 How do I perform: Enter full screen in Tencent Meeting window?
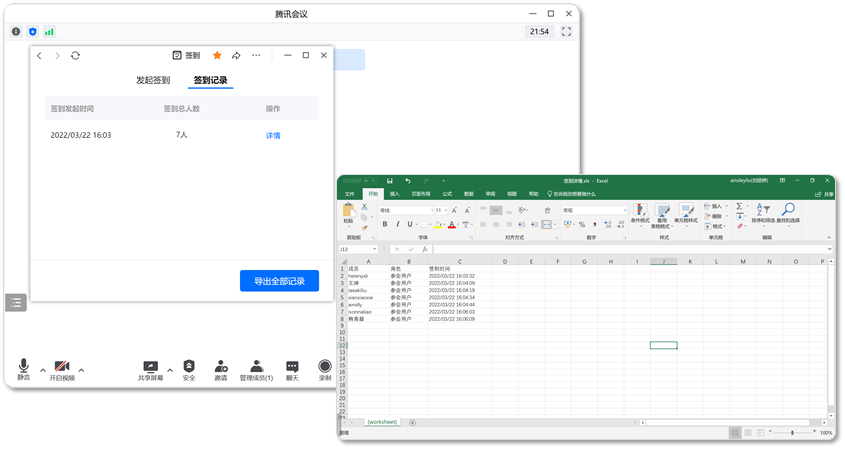[566, 32]
